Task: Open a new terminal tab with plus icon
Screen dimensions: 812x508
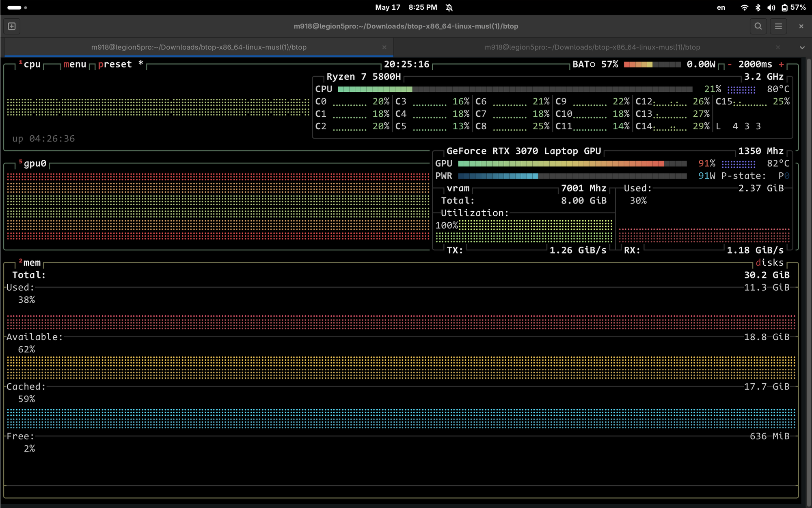Action: pos(12,26)
